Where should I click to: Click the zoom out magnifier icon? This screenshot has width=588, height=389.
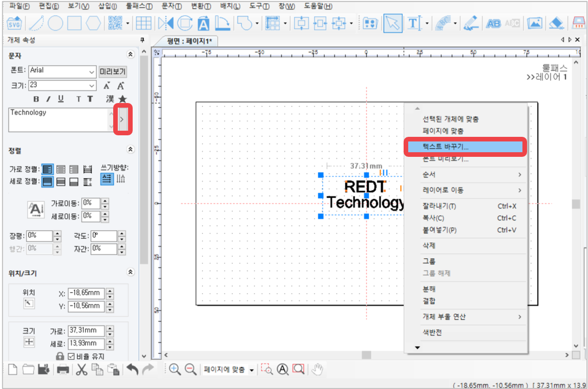click(x=191, y=370)
